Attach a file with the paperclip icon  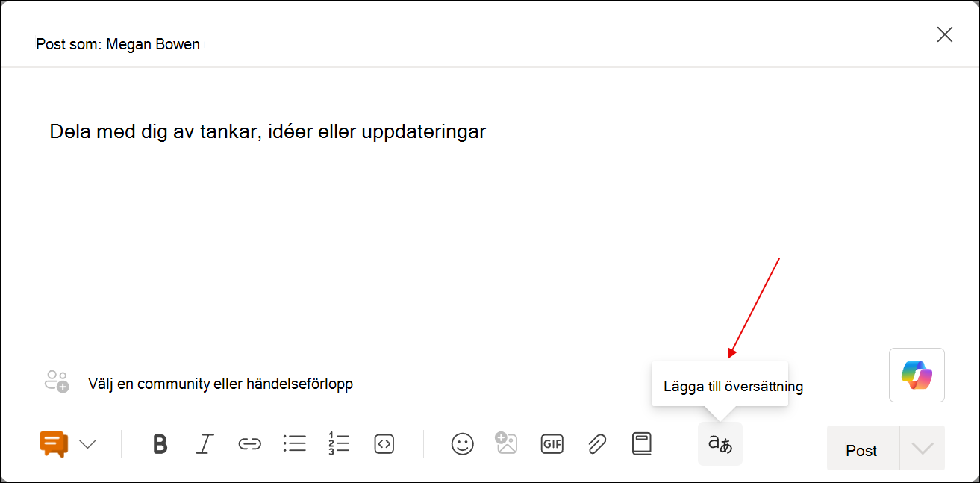[596, 444]
